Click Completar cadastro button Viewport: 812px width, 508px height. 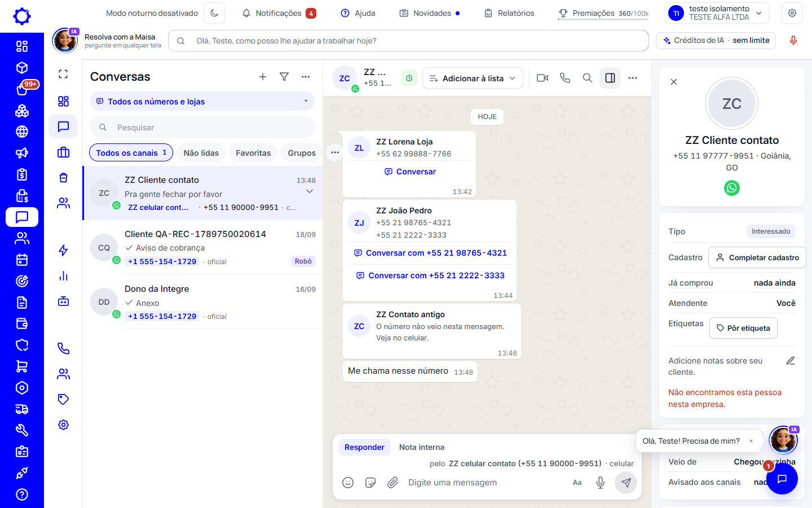pos(757,257)
